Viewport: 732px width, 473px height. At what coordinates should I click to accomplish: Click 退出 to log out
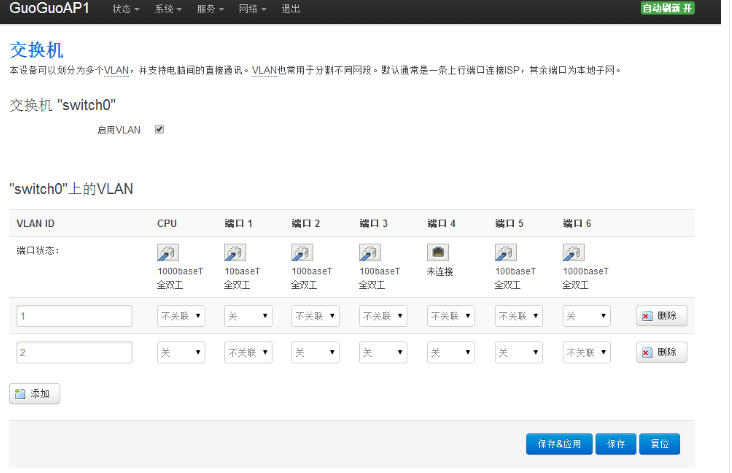291,9
